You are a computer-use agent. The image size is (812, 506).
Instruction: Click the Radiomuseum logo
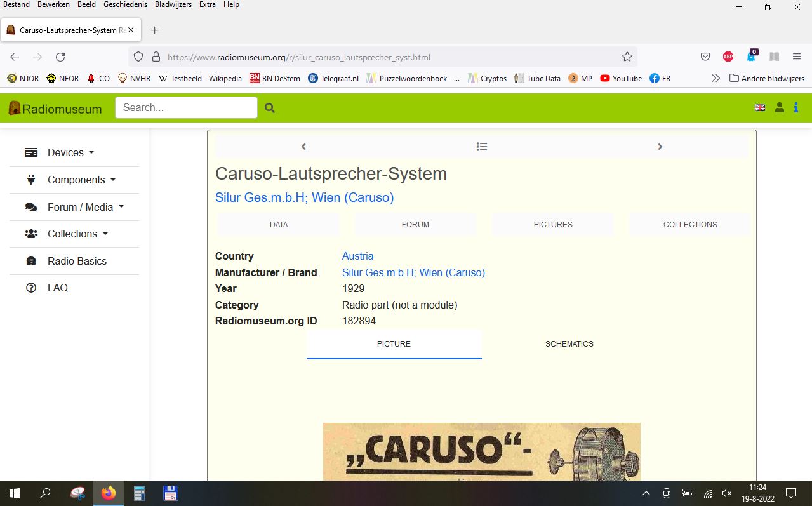pos(55,109)
